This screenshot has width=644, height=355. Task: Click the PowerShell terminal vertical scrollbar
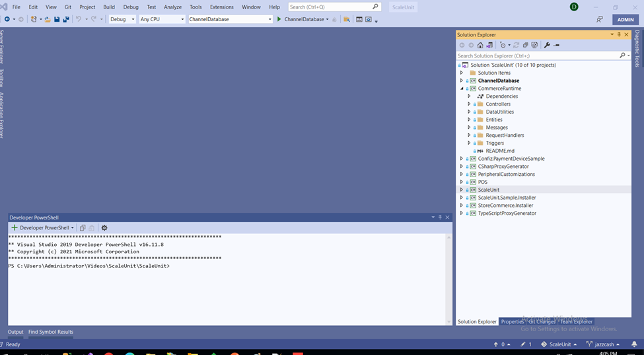(x=449, y=279)
